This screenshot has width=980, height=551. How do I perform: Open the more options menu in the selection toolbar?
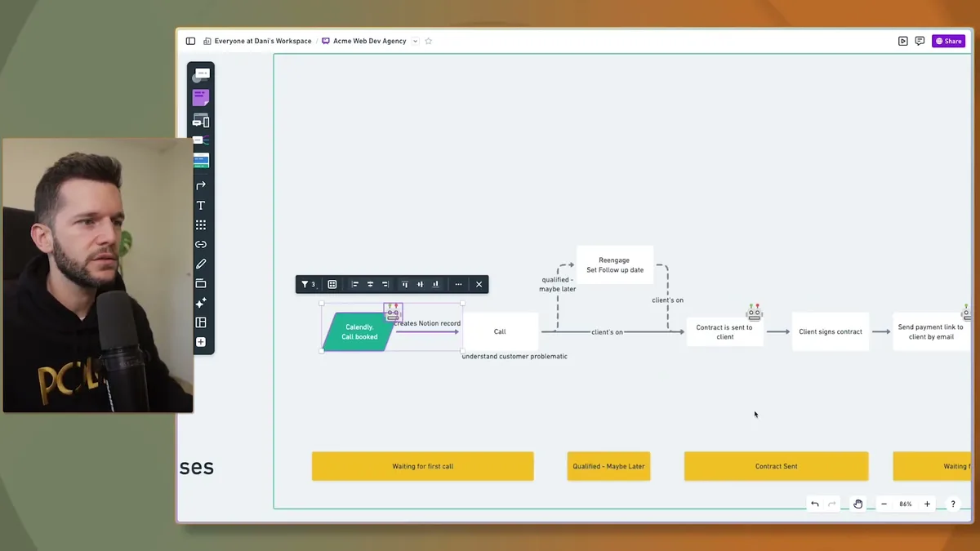[x=459, y=284]
